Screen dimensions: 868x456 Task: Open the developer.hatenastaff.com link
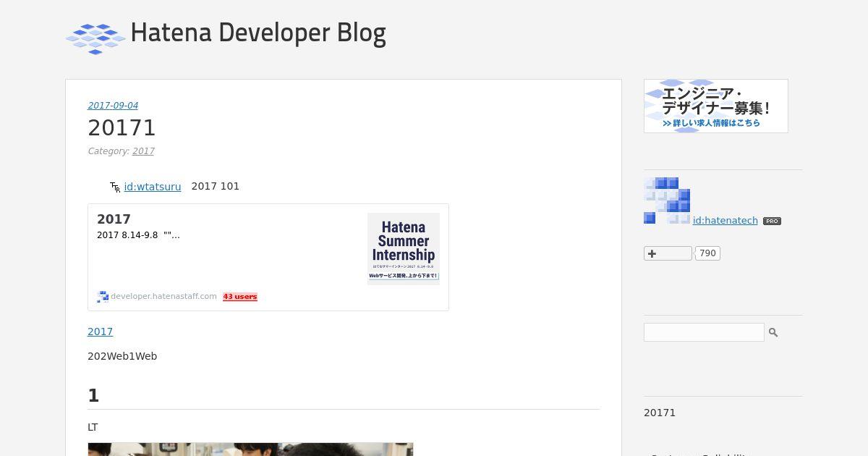(x=163, y=296)
